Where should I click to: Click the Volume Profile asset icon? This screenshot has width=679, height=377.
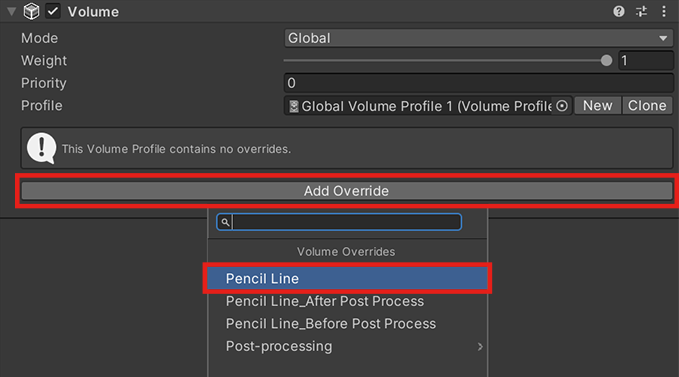[x=294, y=106]
